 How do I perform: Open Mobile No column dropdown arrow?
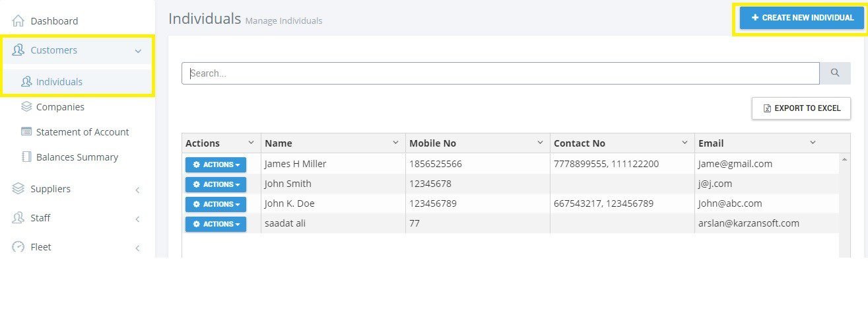[540, 143]
